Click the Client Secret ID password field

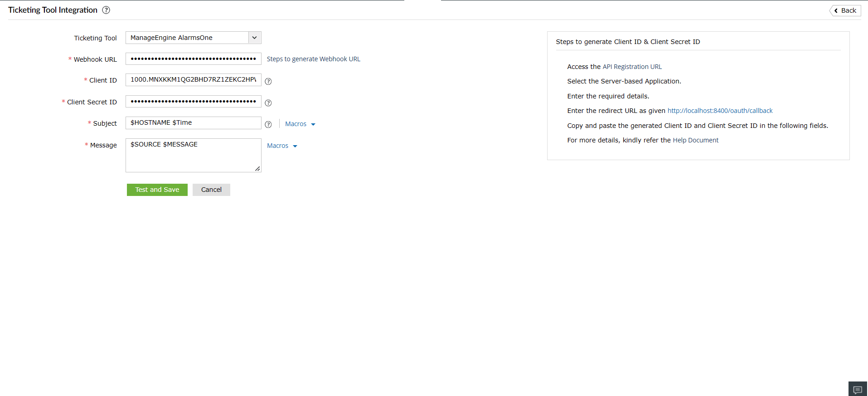click(194, 102)
